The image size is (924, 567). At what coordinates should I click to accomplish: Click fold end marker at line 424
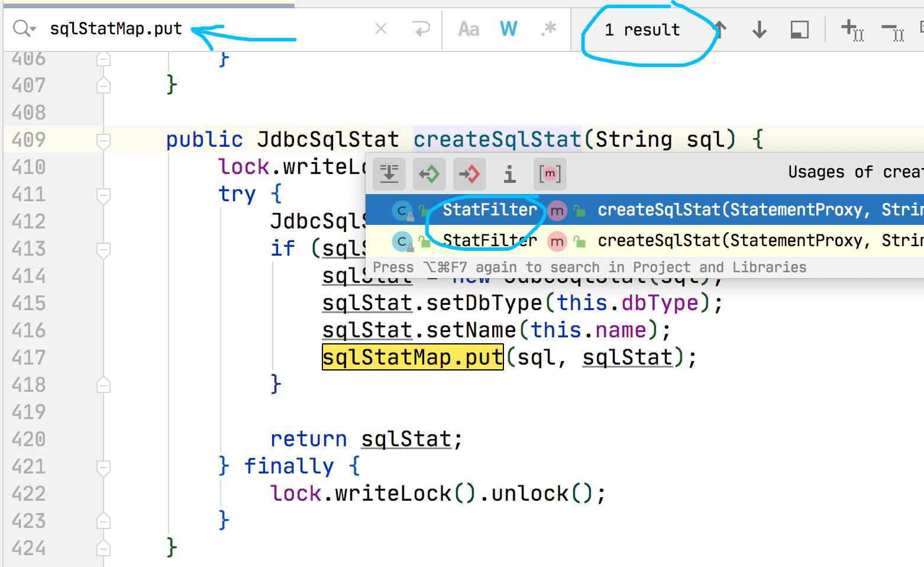pos(104,548)
